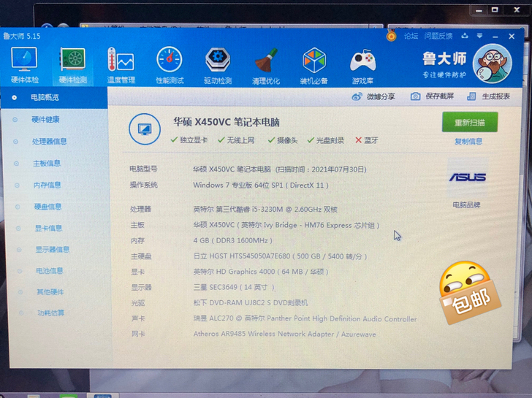Click the 摄像头 check item
The height and width of the screenshot is (398, 532).
(283, 140)
